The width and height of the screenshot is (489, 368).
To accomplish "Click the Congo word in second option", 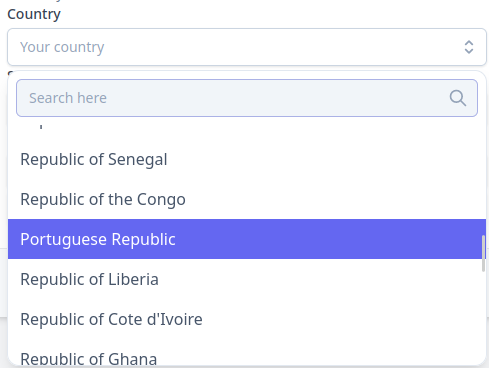I will [161, 199].
